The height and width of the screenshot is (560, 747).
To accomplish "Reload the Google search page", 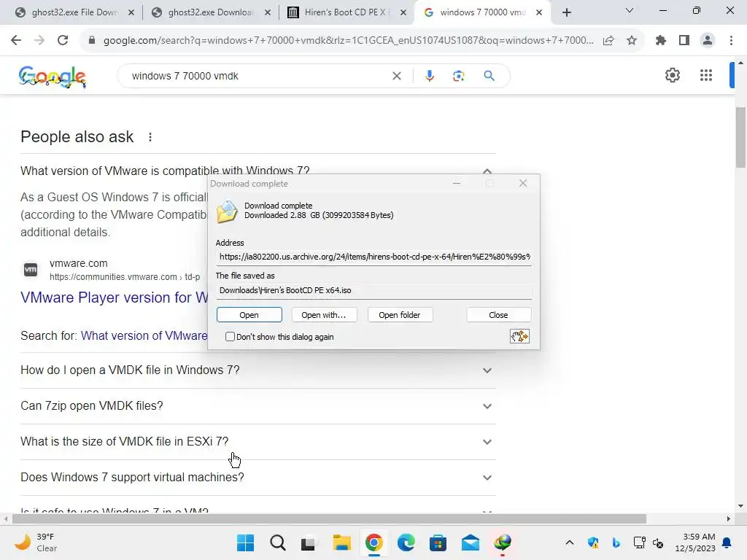I will pos(63,41).
